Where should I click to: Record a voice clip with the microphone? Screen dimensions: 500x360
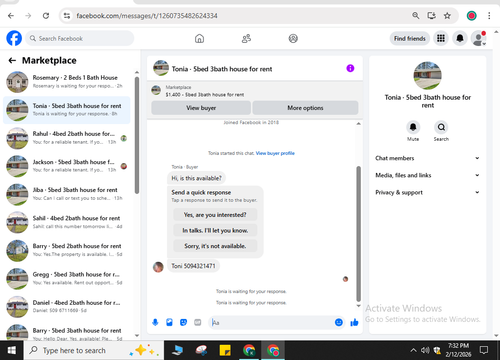[x=155, y=322]
